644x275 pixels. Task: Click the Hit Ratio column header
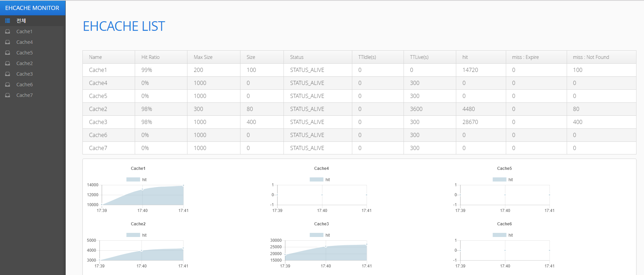tap(161, 57)
